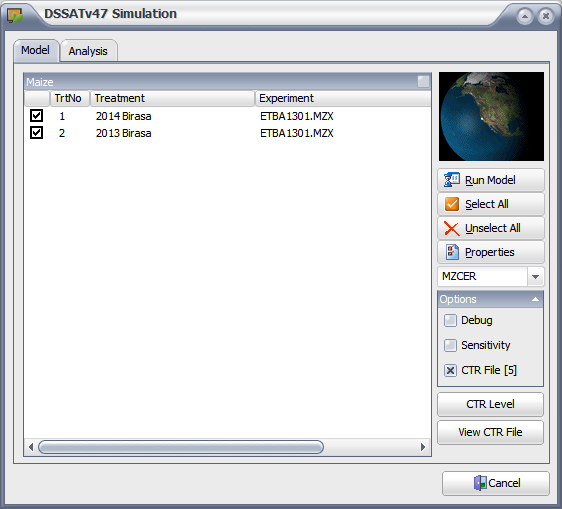Click the DSSAT app icon in title bar
Viewport: 562px width, 509px height.
point(15,15)
